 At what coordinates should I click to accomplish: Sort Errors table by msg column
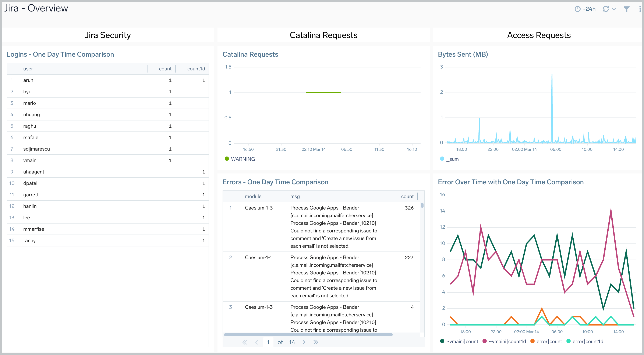[x=295, y=196]
